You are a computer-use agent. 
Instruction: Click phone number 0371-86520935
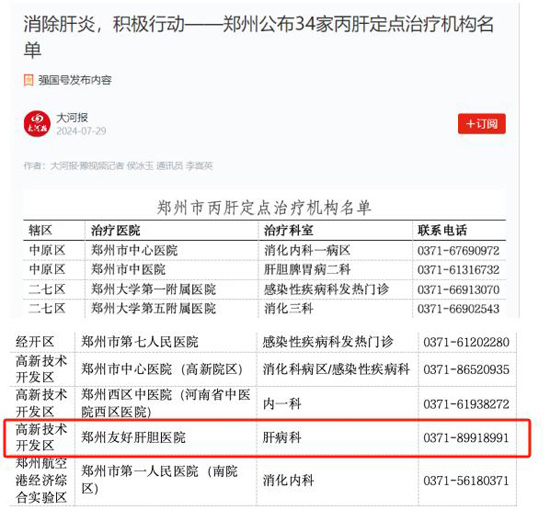click(466, 369)
